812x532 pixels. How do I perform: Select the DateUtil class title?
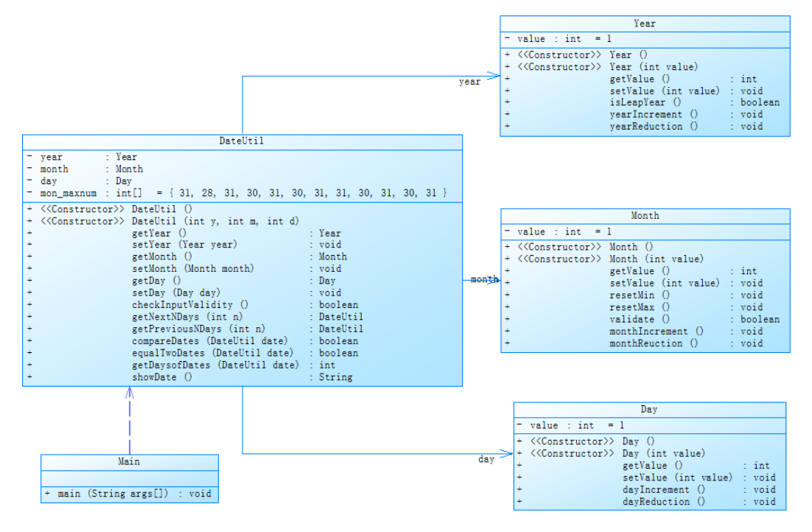click(x=242, y=141)
